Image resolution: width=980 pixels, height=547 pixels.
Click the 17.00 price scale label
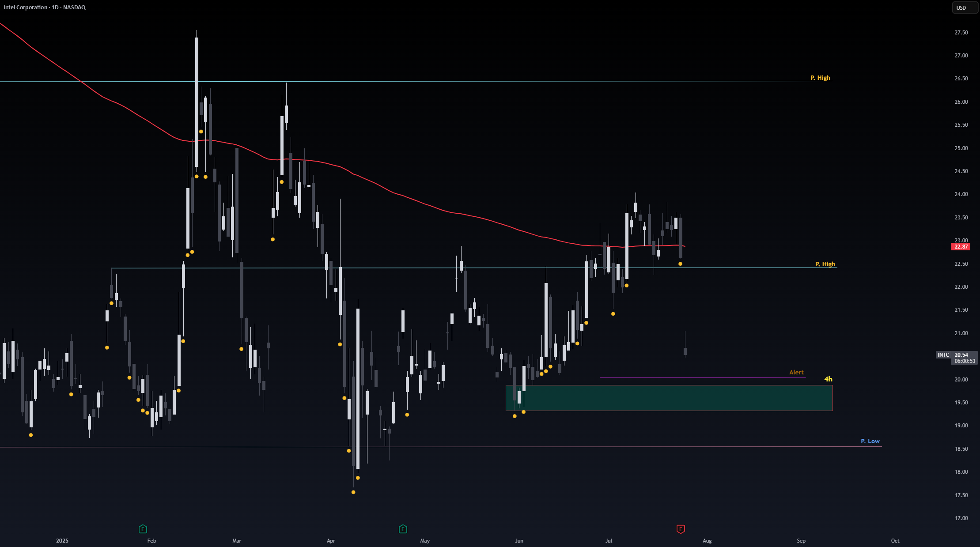point(961,518)
